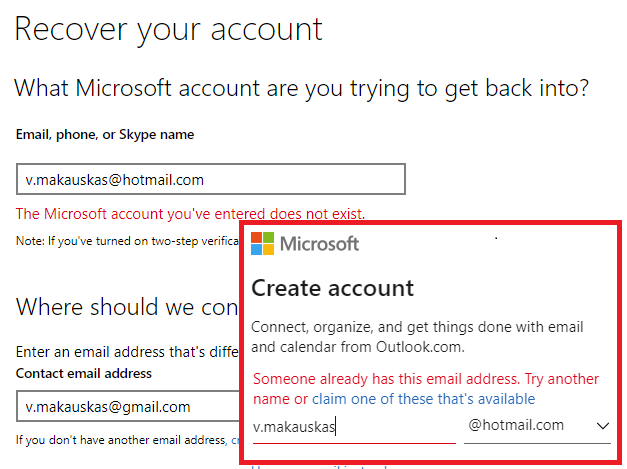Click the "does not exist" red error message
627x469 pixels.
point(190,213)
